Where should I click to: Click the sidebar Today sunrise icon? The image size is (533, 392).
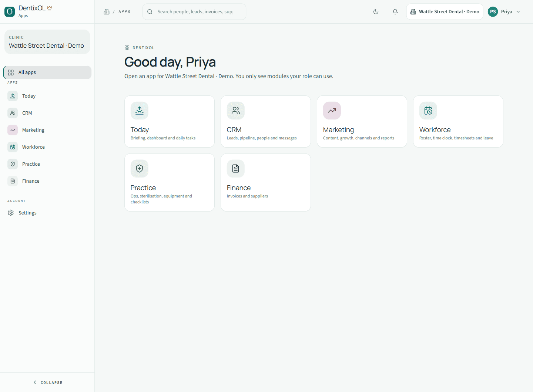(13, 96)
